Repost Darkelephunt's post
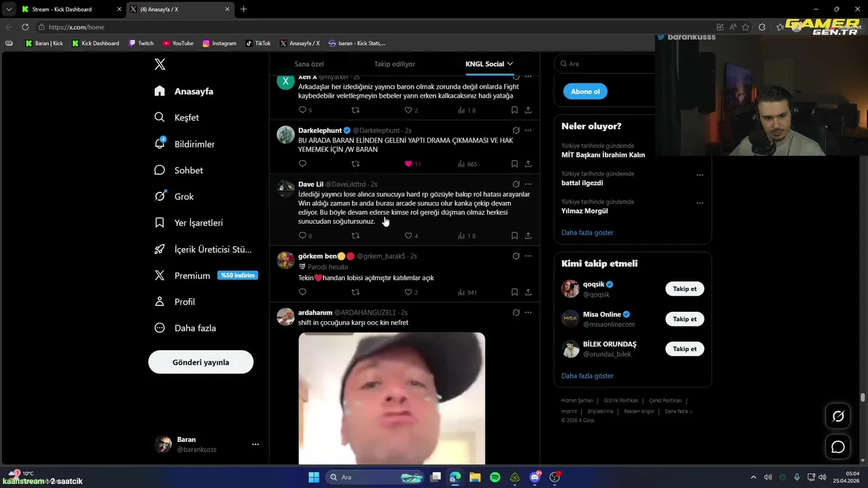 coord(355,164)
